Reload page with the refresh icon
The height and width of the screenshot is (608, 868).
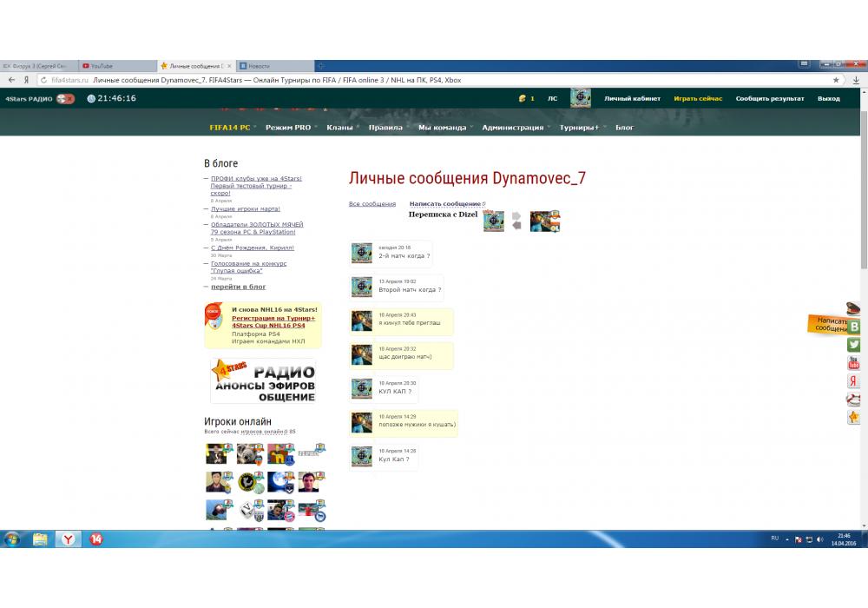[43, 80]
